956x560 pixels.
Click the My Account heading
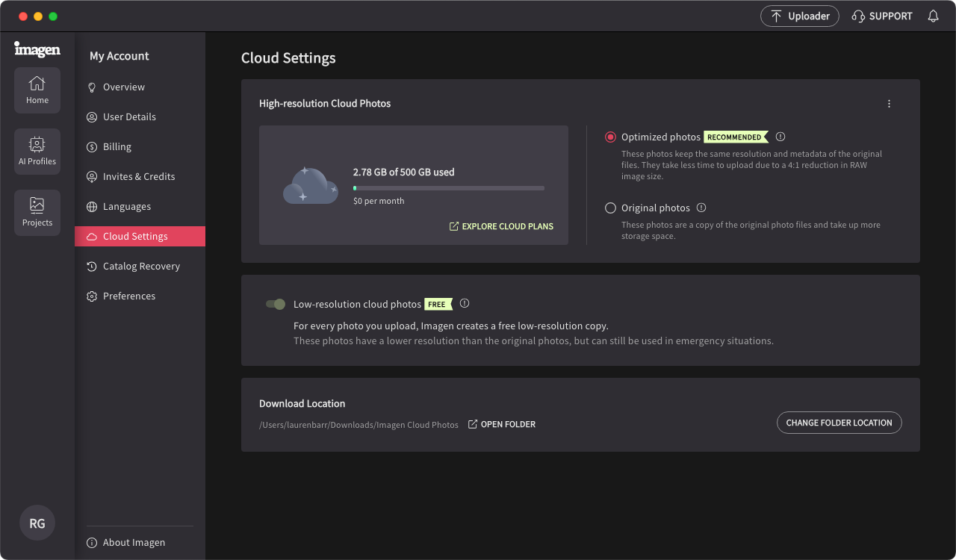[x=119, y=56]
